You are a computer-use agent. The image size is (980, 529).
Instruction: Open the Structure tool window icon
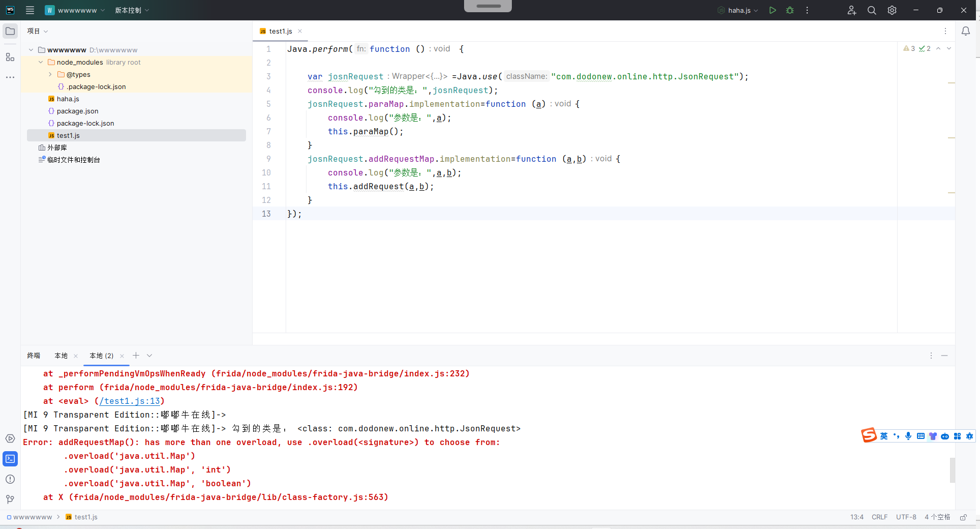pos(10,57)
